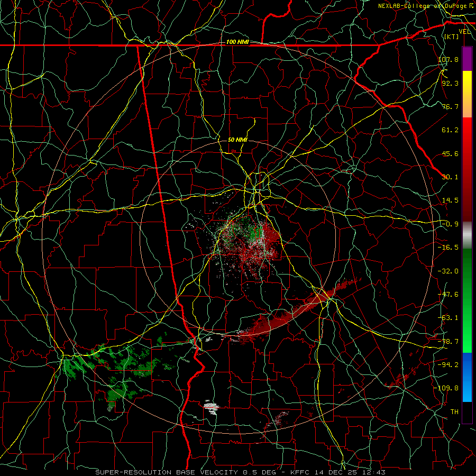
Task: Click the -47.6 velocity scale value
Action: click(x=448, y=295)
